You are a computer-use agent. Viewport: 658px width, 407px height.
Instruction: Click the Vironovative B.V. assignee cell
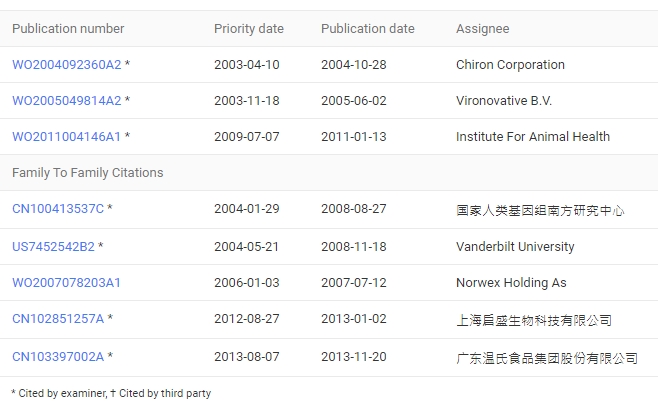click(x=504, y=101)
